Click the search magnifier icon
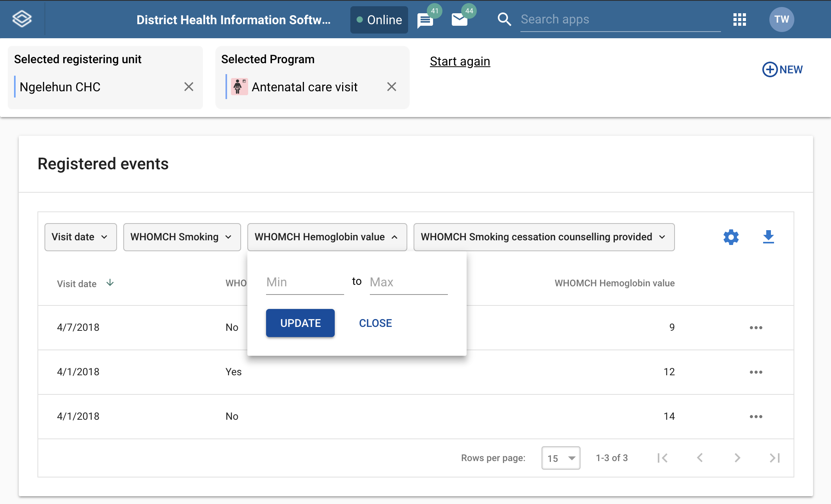The height and width of the screenshot is (504, 831). tap(504, 19)
